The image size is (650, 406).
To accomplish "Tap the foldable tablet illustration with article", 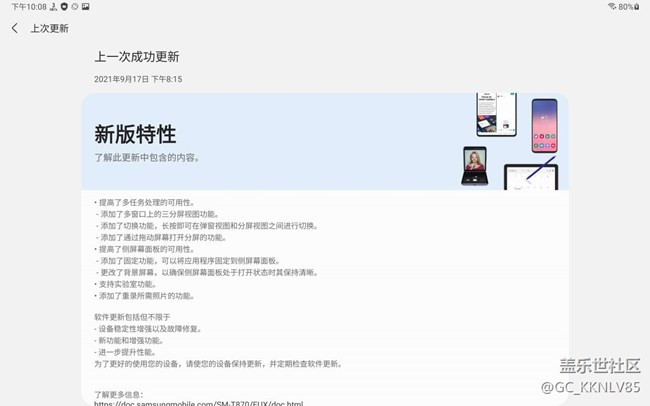I will (497, 115).
